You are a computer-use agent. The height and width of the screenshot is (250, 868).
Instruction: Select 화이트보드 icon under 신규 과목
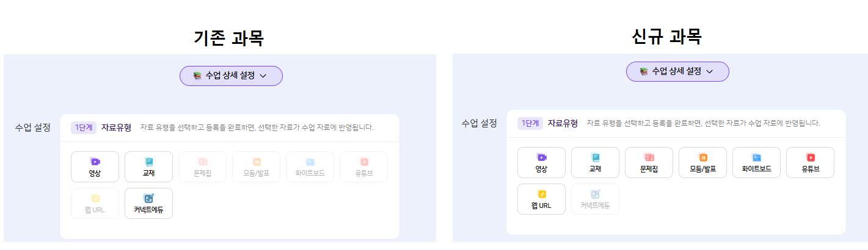pyautogui.click(x=756, y=162)
